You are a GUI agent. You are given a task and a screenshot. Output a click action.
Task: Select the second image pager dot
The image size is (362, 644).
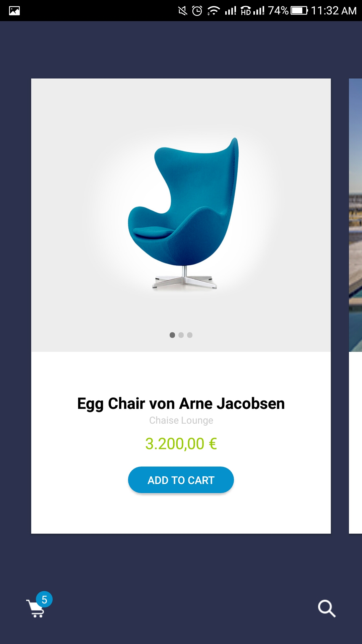[181, 335]
